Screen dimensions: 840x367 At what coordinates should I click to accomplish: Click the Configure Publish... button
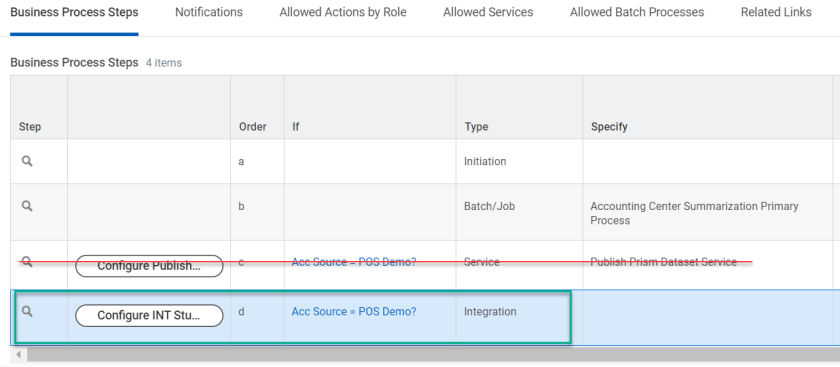point(149,266)
